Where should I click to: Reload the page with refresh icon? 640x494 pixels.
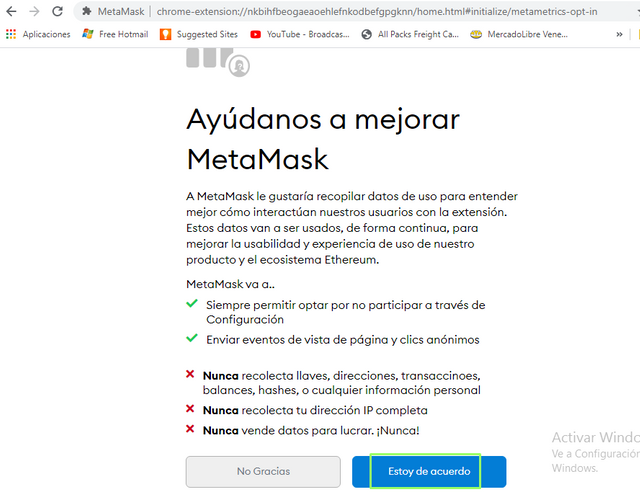(58, 11)
